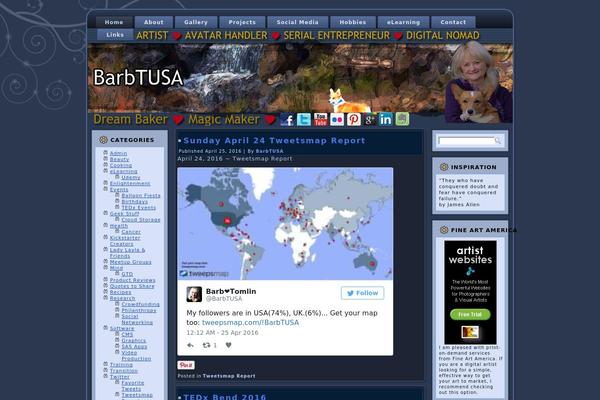600x400 pixels.
Task: Open the Hobbies tab
Action: pyautogui.click(x=353, y=22)
